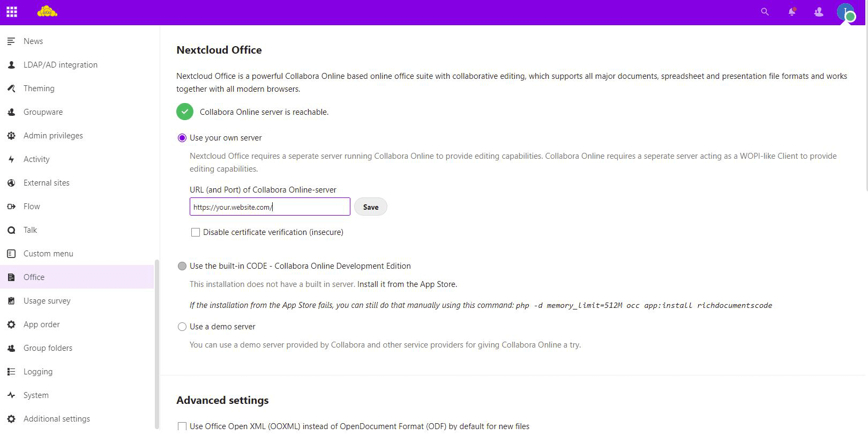Viewport: 868px width, 435px height.
Task: Click the Nextcloud cloud logo
Action: [x=47, y=11]
